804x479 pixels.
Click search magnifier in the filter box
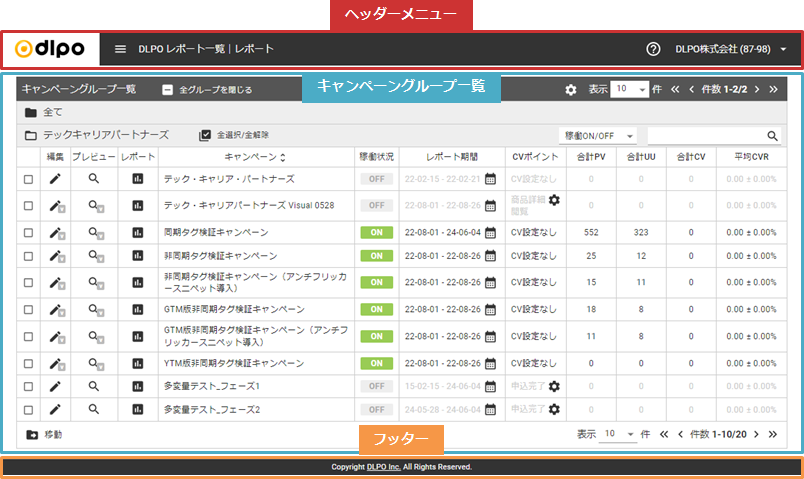point(772,136)
